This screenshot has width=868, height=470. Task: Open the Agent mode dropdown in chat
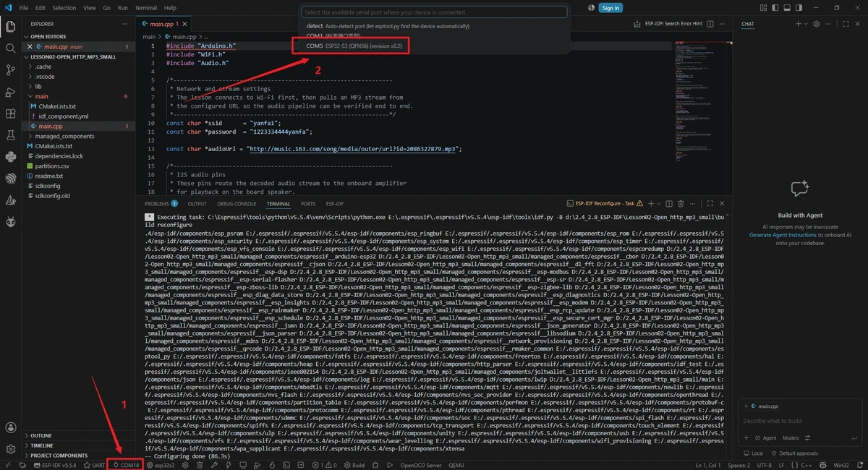pos(764,437)
